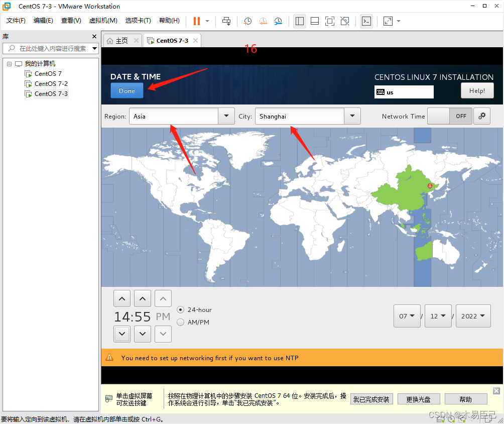Open the 虚拟机(M) menu
The height and width of the screenshot is (424, 504).
click(x=103, y=21)
